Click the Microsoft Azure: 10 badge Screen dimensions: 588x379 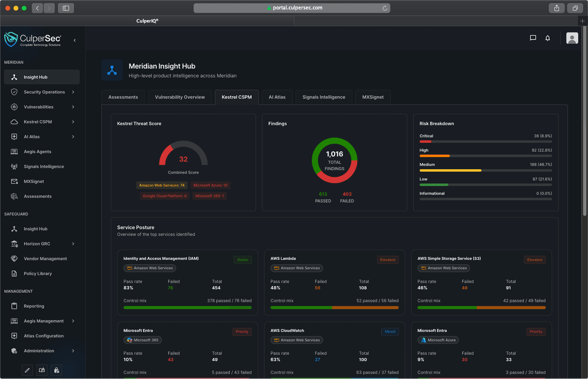210,185
